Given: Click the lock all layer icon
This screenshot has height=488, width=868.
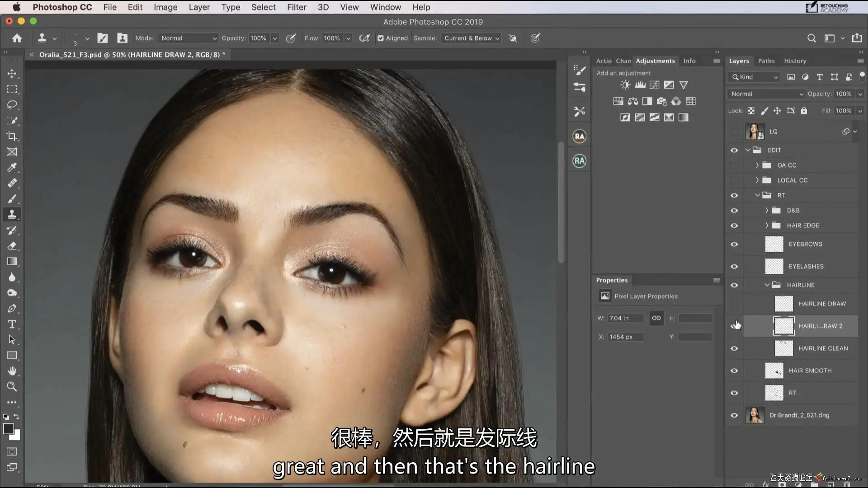Looking at the screenshot, I should 804,111.
